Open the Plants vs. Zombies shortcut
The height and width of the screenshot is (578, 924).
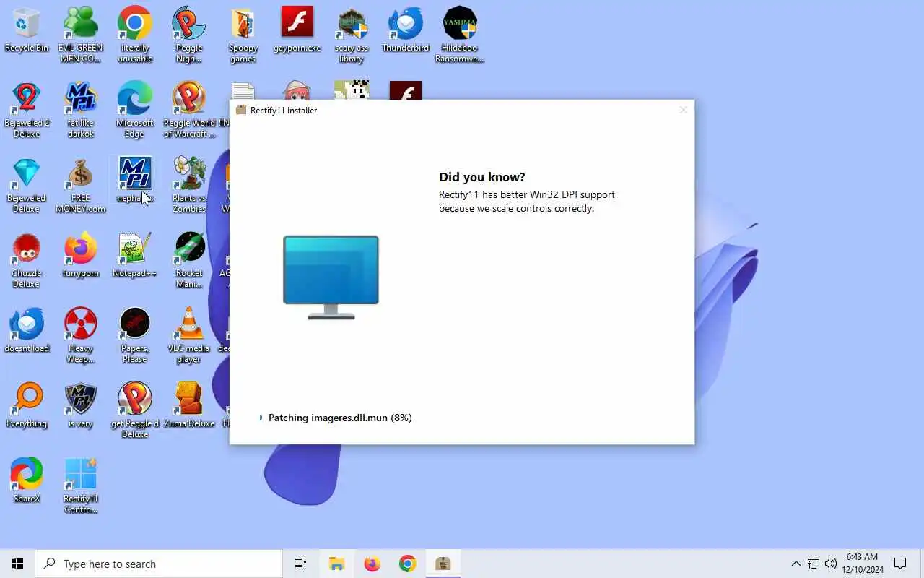point(189,185)
